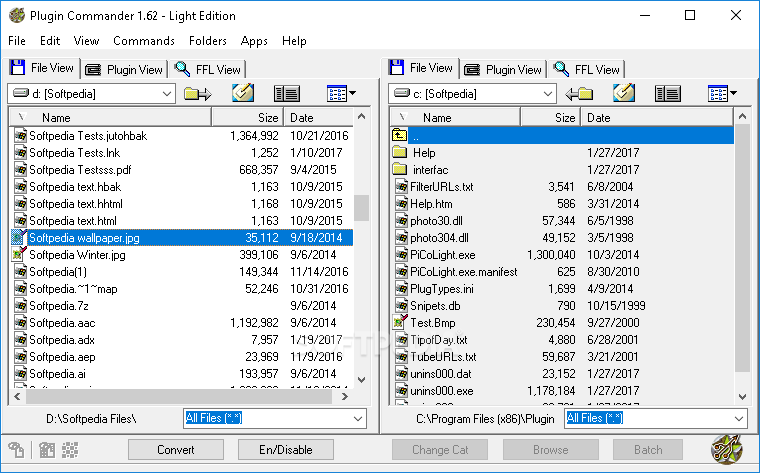This screenshot has width=760, height=473.
Task: Click the copy-to-left folder arrow icon in right pane
Action: (x=579, y=94)
